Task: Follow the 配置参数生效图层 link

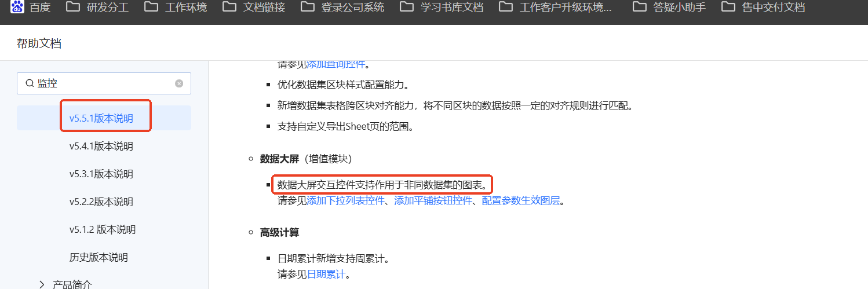Action: 521,201
